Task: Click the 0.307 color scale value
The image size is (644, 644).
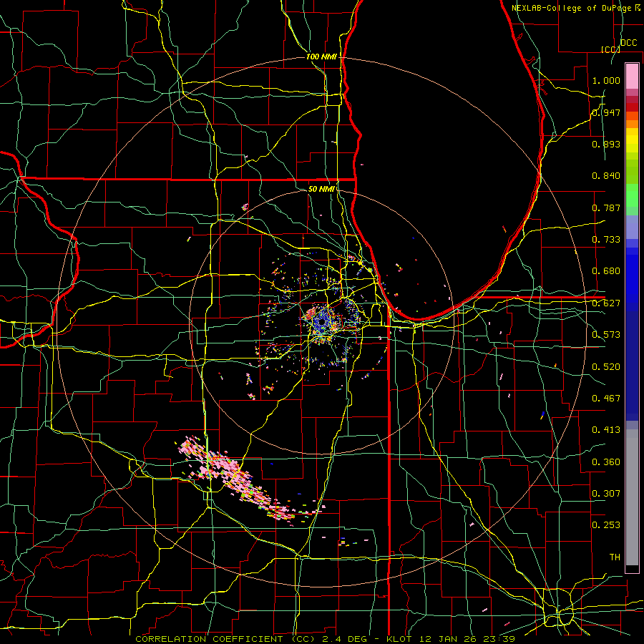Action: point(606,493)
